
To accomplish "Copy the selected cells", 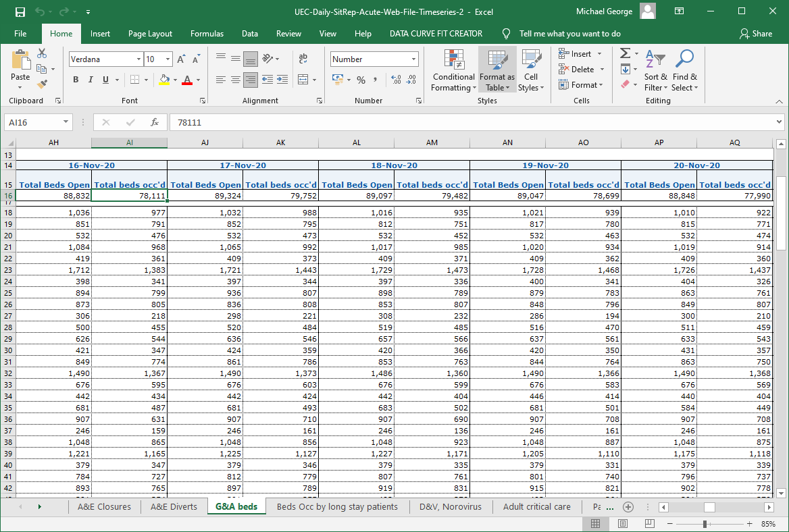I will coord(42,69).
